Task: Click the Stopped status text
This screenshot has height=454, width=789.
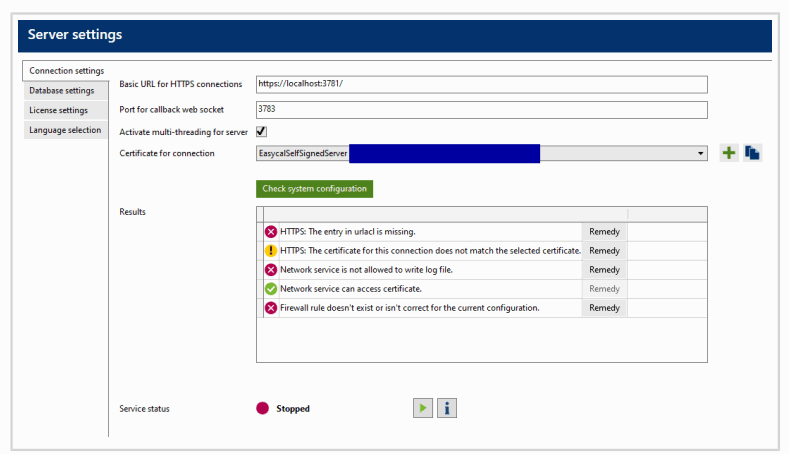Action: (293, 409)
